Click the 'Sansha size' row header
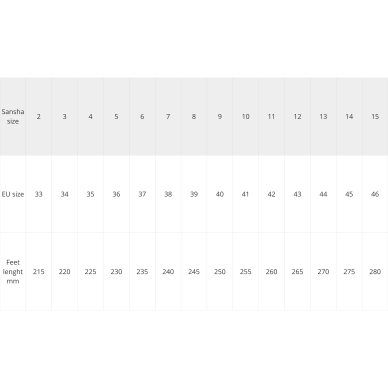388x388 pixels. click(x=13, y=116)
